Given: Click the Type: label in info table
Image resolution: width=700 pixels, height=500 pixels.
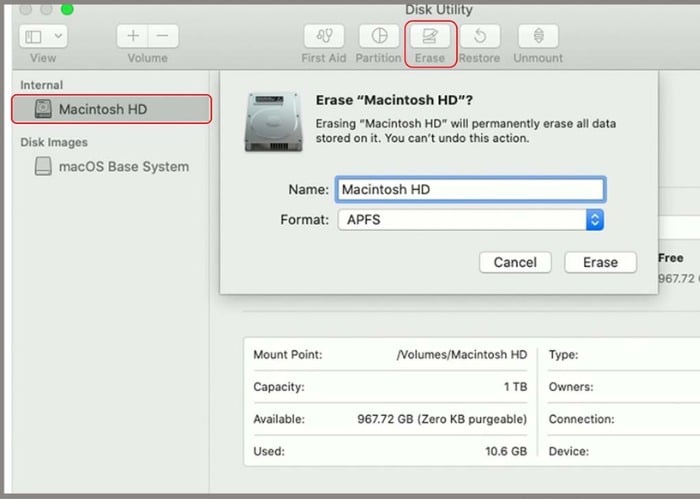Looking at the screenshot, I should [563, 355].
